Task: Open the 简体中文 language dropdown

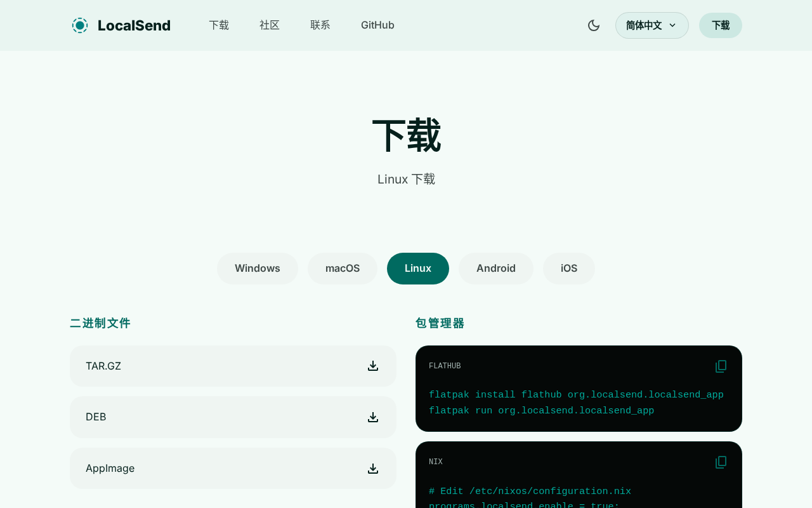Action: point(652,25)
